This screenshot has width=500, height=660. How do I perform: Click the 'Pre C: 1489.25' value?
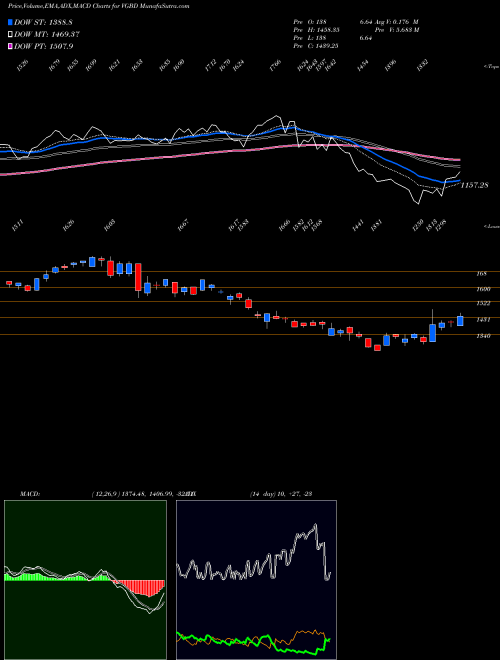pyautogui.click(x=316, y=46)
